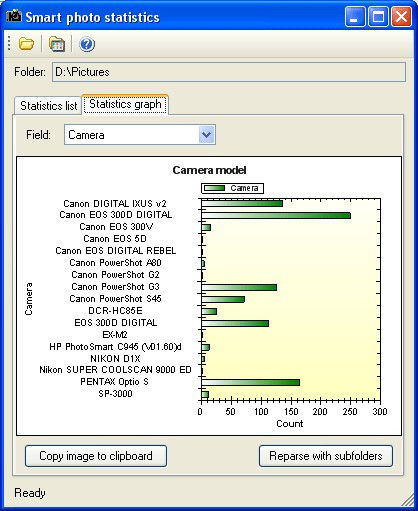Click the Folder path field D:\Pictures
Image resolution: width=418 pixels, height=511 pixels.
click(x=229, y=72)
